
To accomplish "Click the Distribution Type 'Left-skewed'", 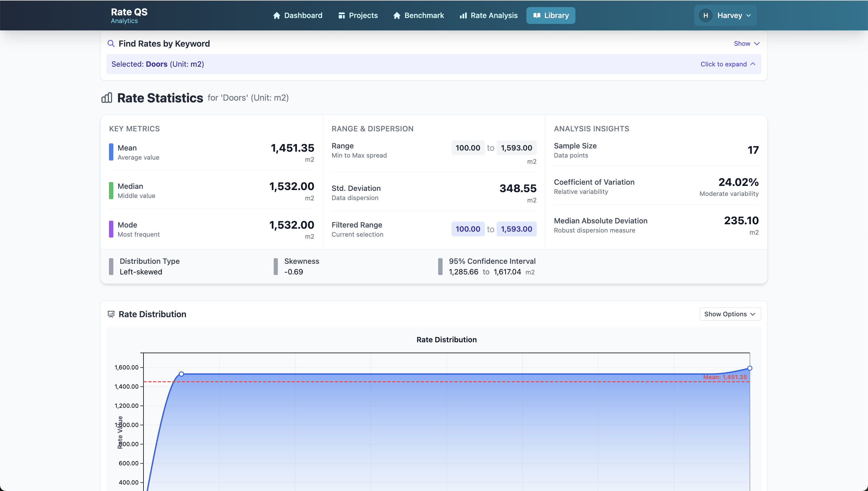I will [x=141, y=272].
